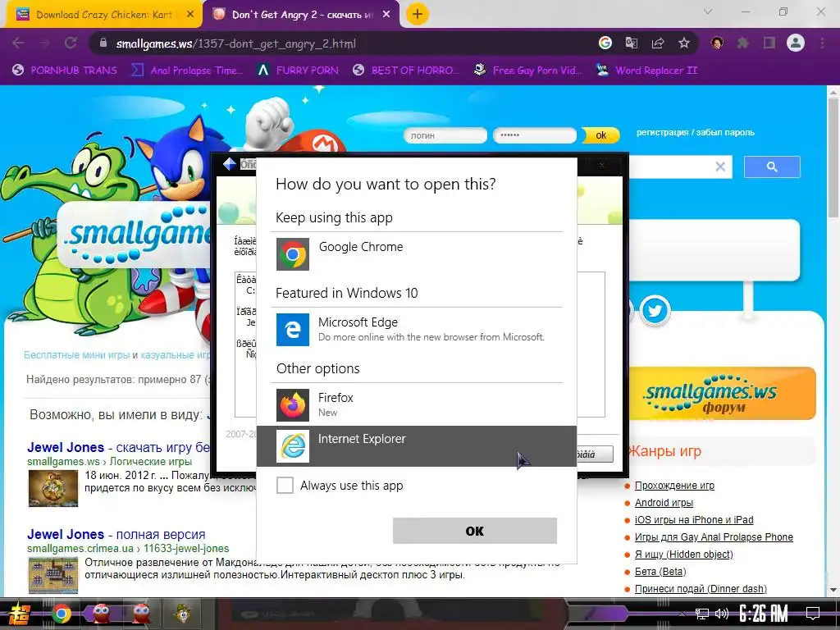Click the installer window title icon
The width and height of the screenshot is (840, 630).
click(x=230, y=164)
